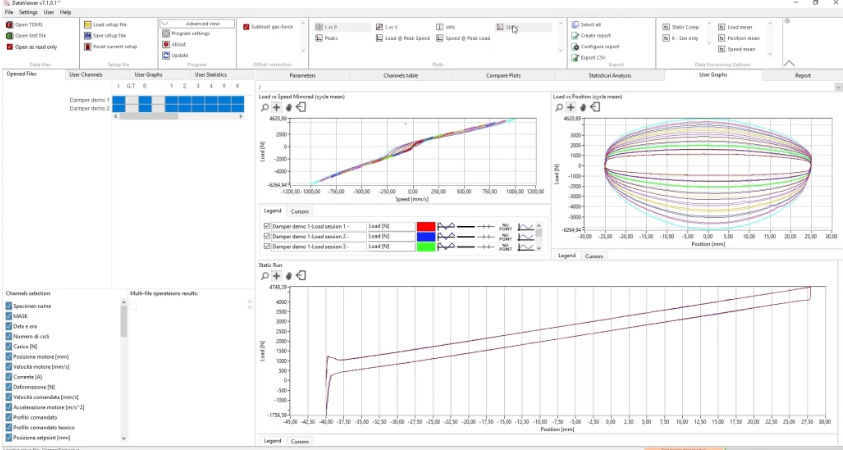Click Configure report
This screenshot has height=450, width=843.
pos(596,47)
